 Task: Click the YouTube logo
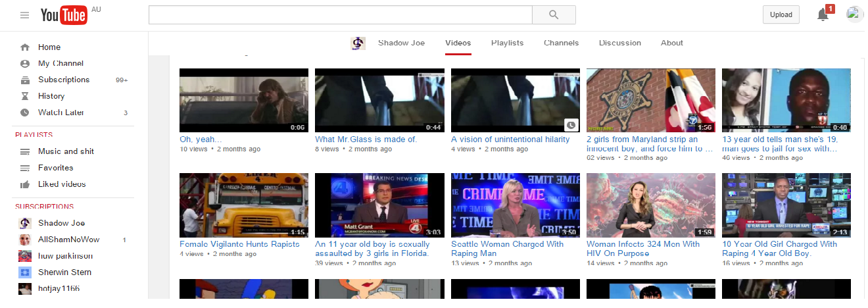[64, 16]
